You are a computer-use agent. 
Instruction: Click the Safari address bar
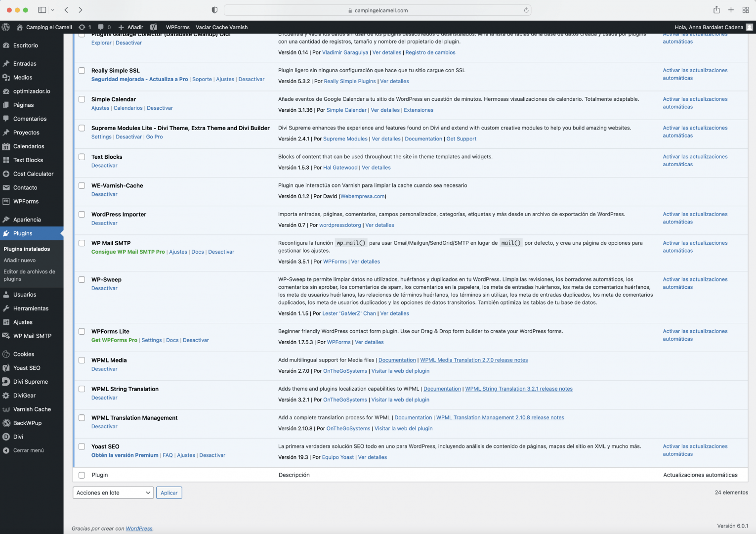tap(378, 10)
